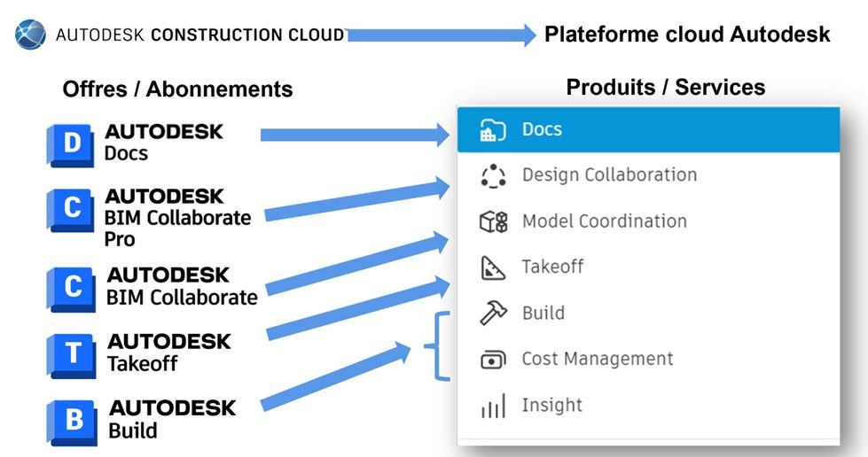Click the blue B Autodesk Build icon
The image size is (868, 457).
tap(72, 422)
